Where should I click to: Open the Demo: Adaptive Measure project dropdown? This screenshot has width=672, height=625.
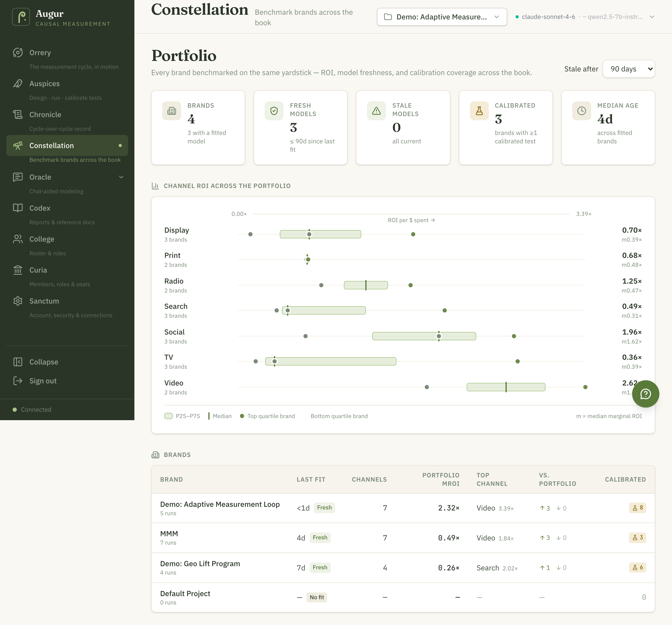pos(442,17)
